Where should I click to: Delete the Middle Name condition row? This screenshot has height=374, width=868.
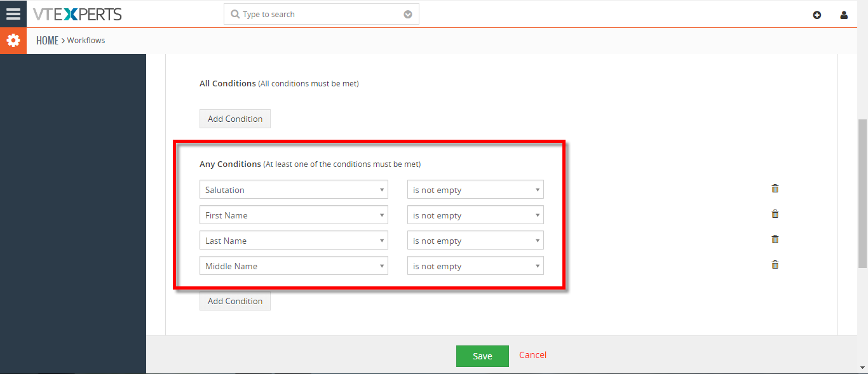(775, 265)
